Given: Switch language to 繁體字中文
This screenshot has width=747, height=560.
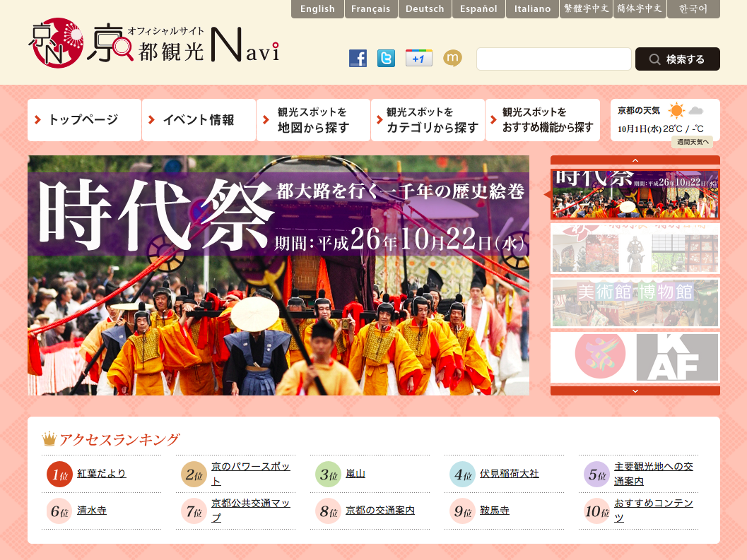Looking at the screenshot, I should pos(586,8).
